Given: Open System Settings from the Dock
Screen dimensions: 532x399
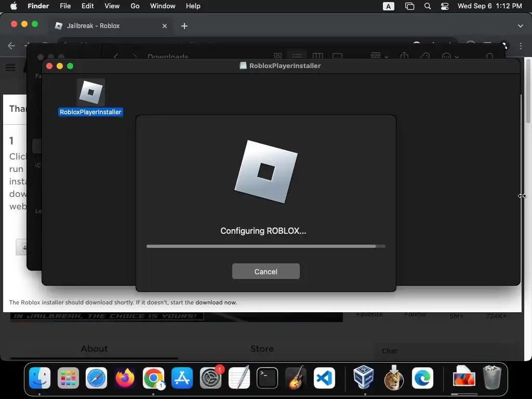Looking at the screenshot, I should 211,378.
